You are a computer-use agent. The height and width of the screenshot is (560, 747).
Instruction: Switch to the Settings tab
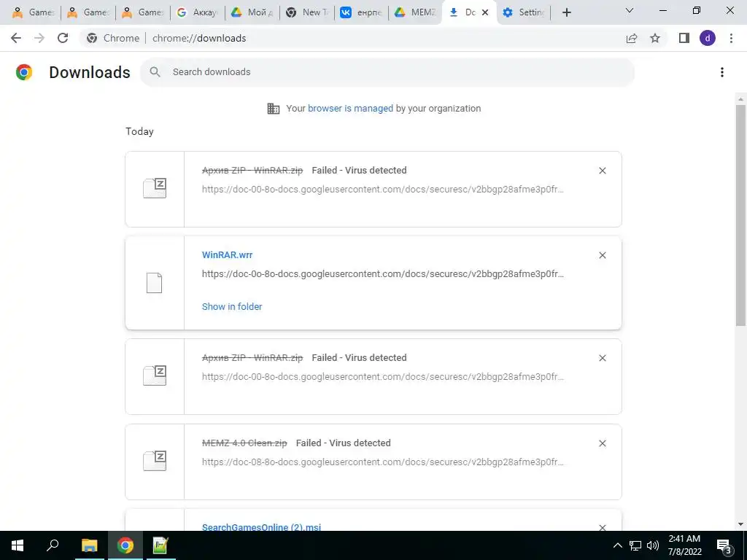523,12
